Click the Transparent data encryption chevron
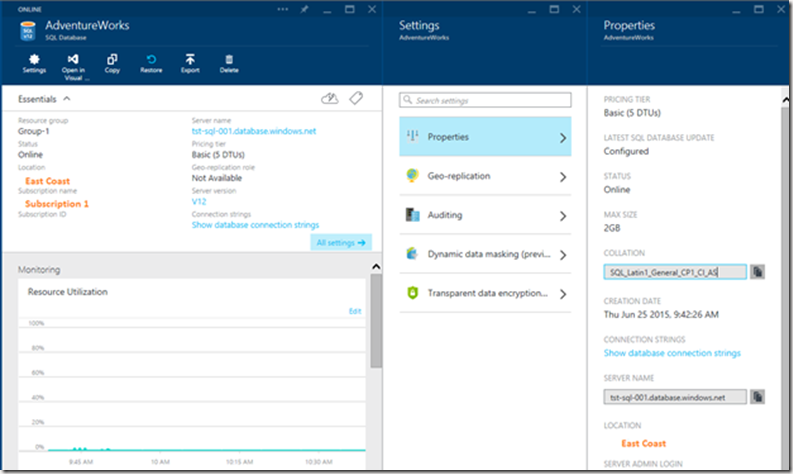Screen dimensions: 793x474 coord(564,294)
